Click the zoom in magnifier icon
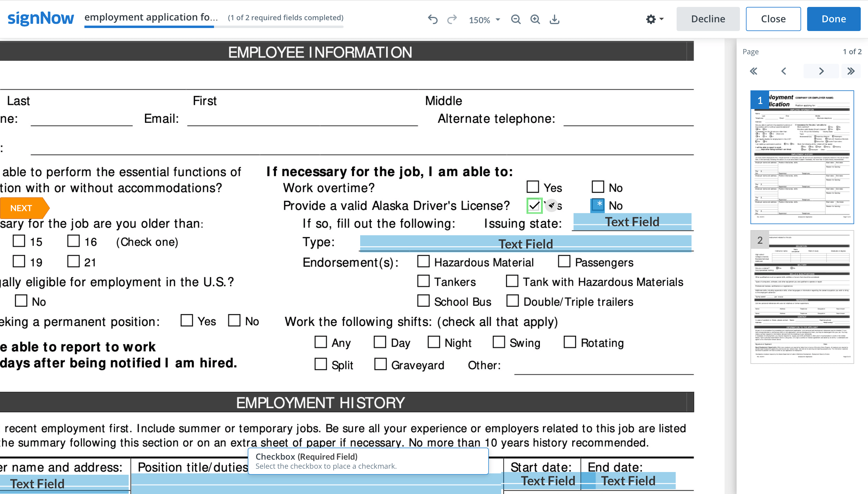 [535, 19]
